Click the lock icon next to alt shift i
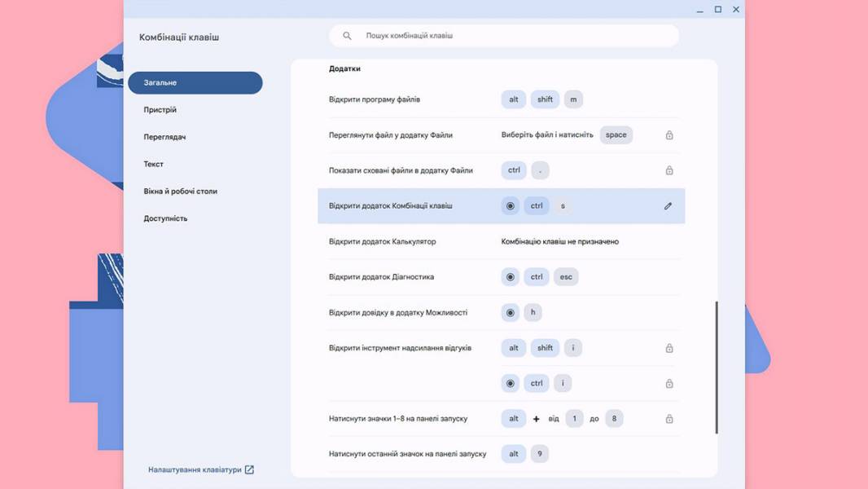Image resolution: width=868 pixels, height=489 pixels. [669, 348]
